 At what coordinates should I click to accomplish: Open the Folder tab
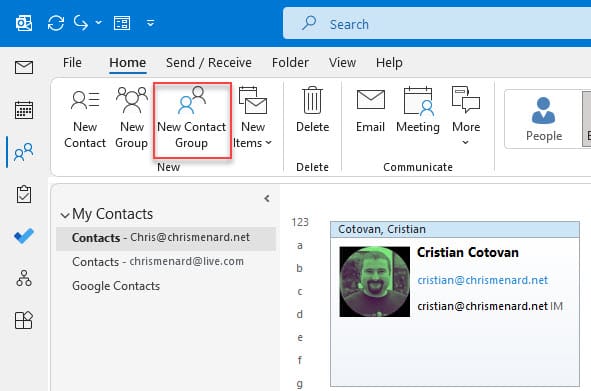coord(290,63)
